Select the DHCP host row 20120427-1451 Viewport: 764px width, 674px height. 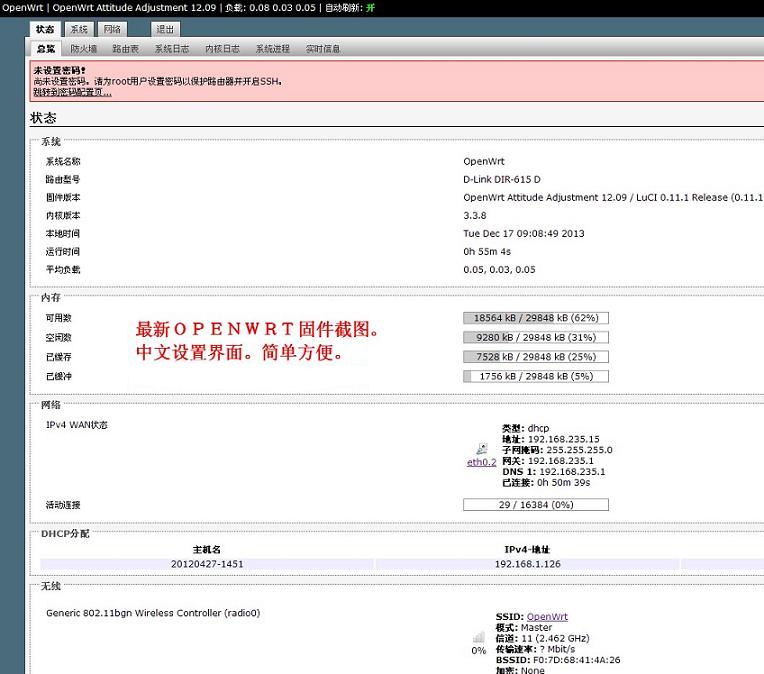click(207, 564)
